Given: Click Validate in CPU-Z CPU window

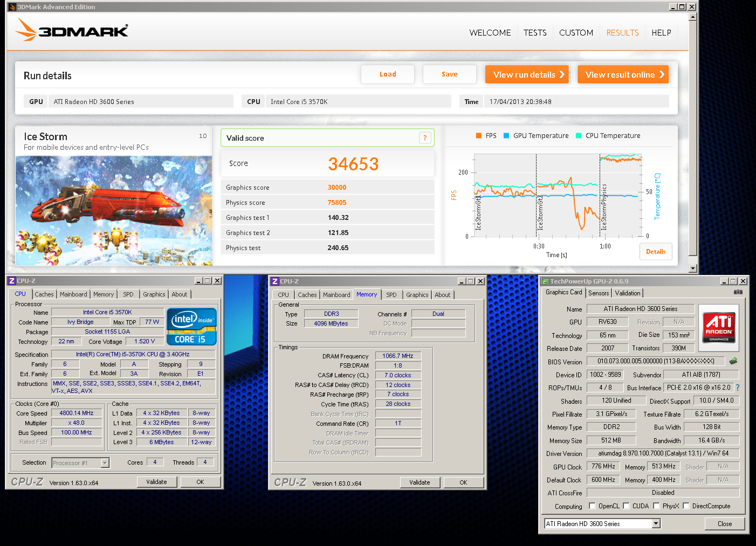Looking at the screenshot, I should [x=156, y=482].
